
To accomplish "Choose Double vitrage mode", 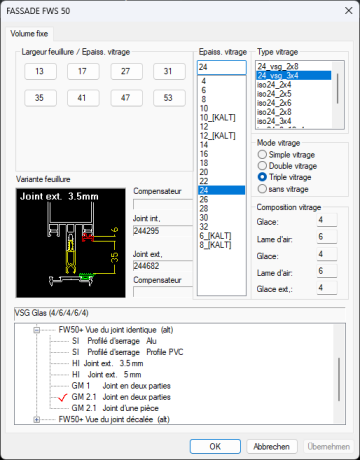I will click(x=262, y=166).
